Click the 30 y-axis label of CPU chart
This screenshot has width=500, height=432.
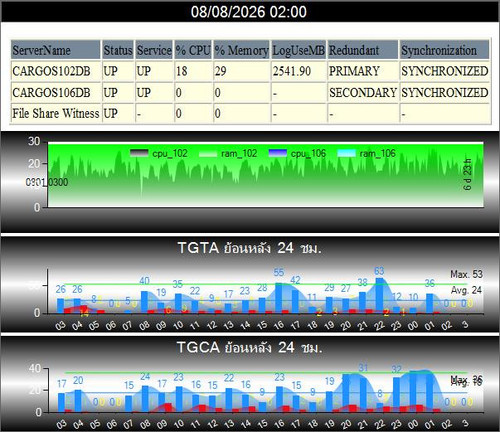pos(34,141)
